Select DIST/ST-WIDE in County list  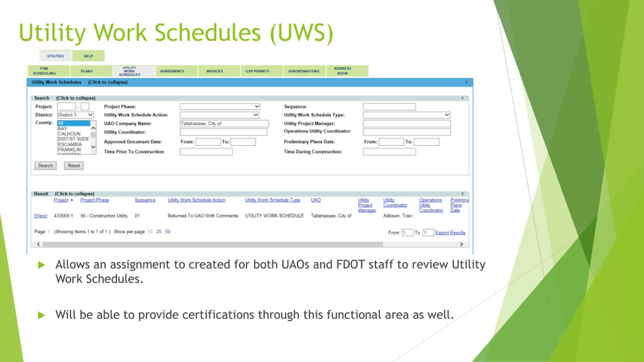[73, 139]
